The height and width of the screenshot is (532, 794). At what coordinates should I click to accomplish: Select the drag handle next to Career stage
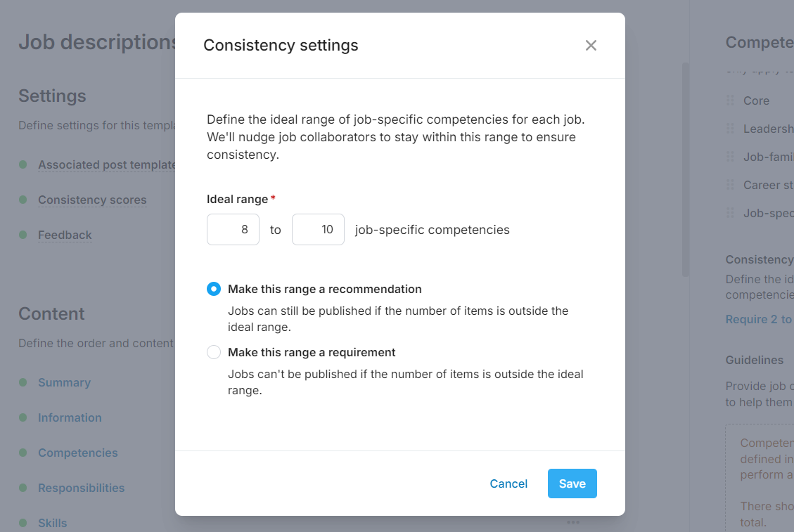click(x=731, y=185)
